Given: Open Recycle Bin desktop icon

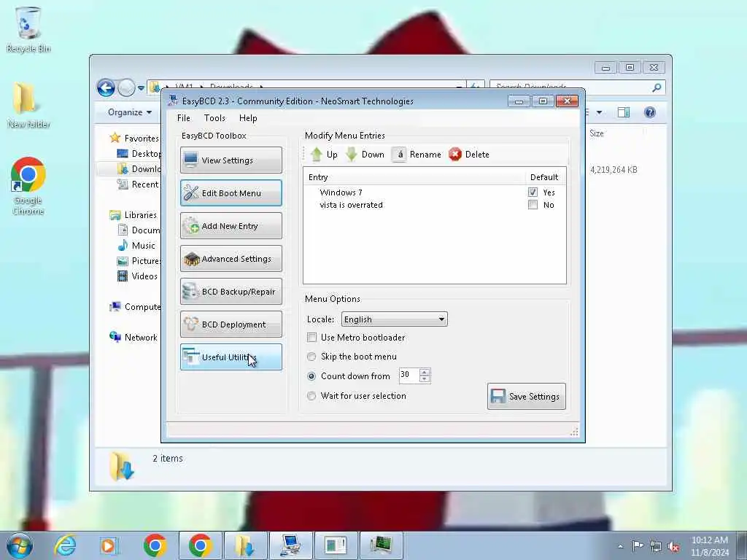Looking at the screenshot, I should [x=28, y=29].
